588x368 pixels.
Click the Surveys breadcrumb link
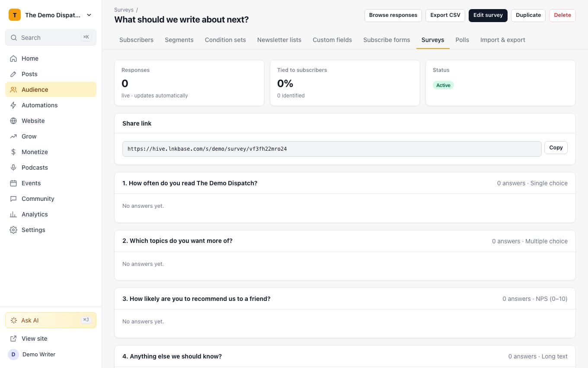click(x=124, y=10)
